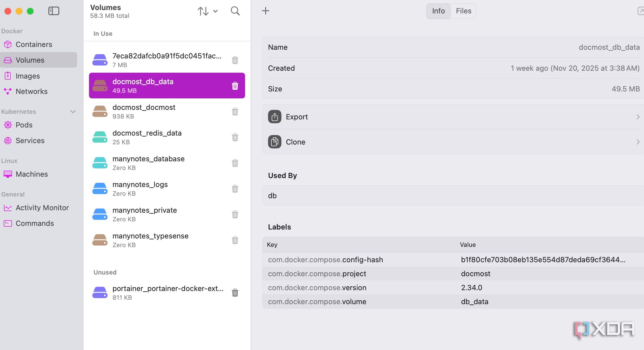Delete docmost_db_data using its trash icon
The height and width of the screenshot is (350, 644).
coord(235,86)
